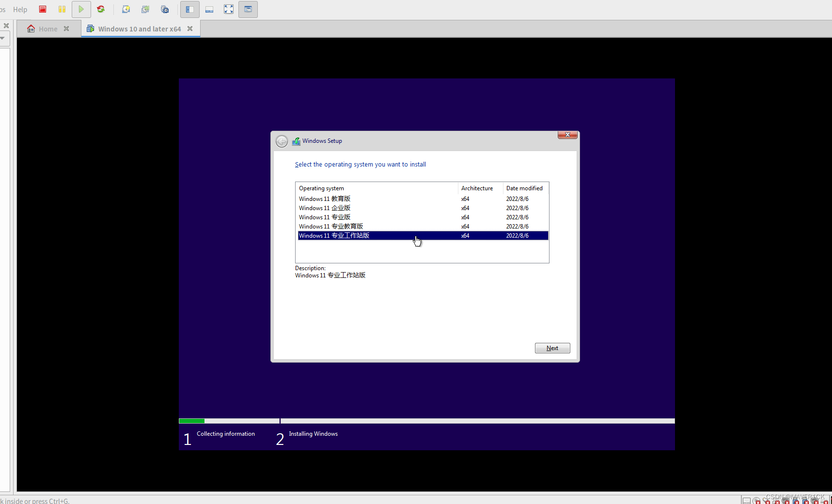Click the Next button

coord(552,348)
